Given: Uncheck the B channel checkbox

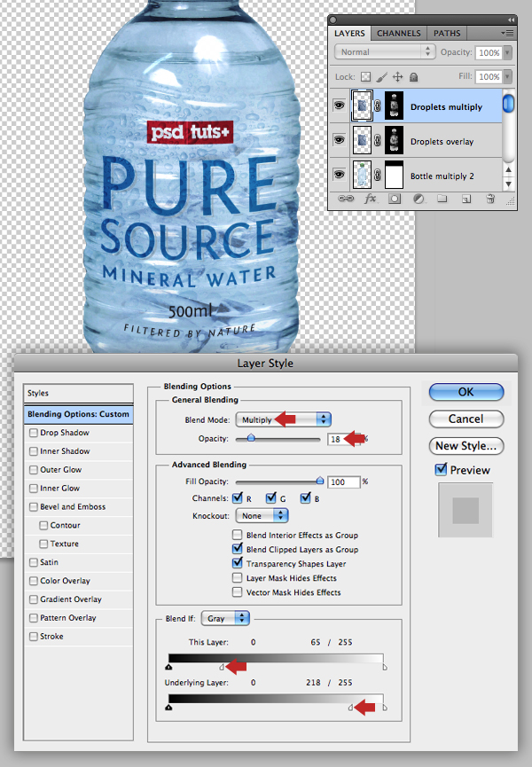Looking at the screenshot, I should [x=306, y=498].
